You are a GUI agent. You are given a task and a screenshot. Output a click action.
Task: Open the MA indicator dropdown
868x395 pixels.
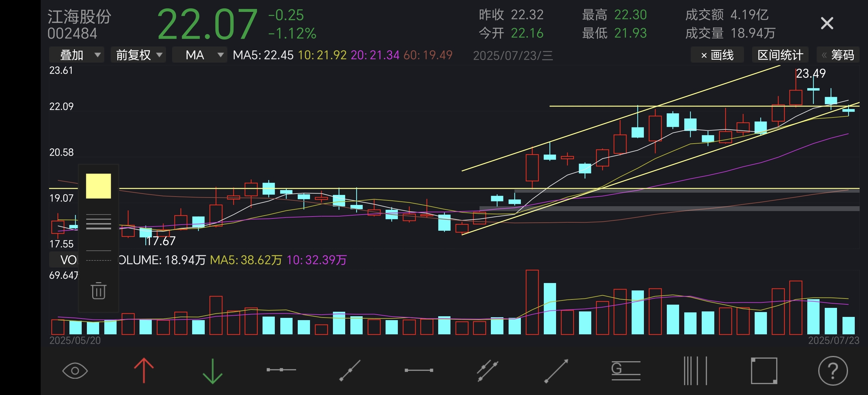tap(200, 55)
